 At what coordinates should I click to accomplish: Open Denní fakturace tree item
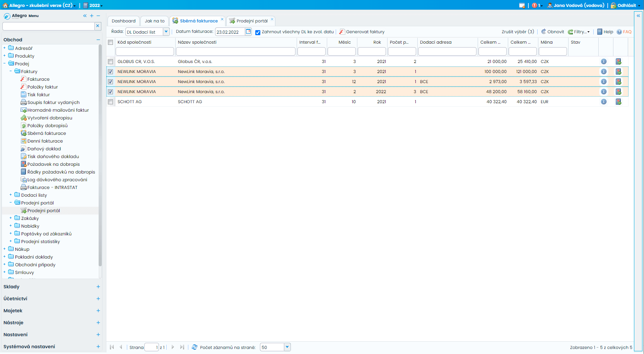42,141
